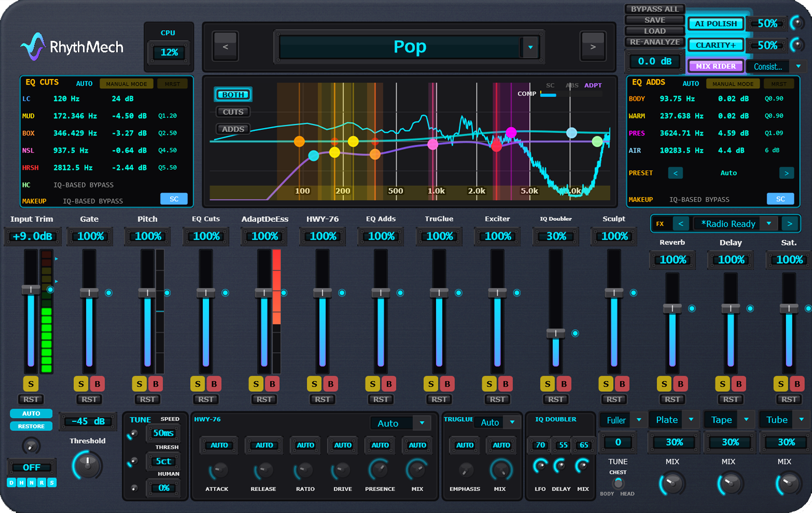This screenshot has height=513, width=812.
Task: Click the Sat. Mix knob
Action: coord(788,484)
